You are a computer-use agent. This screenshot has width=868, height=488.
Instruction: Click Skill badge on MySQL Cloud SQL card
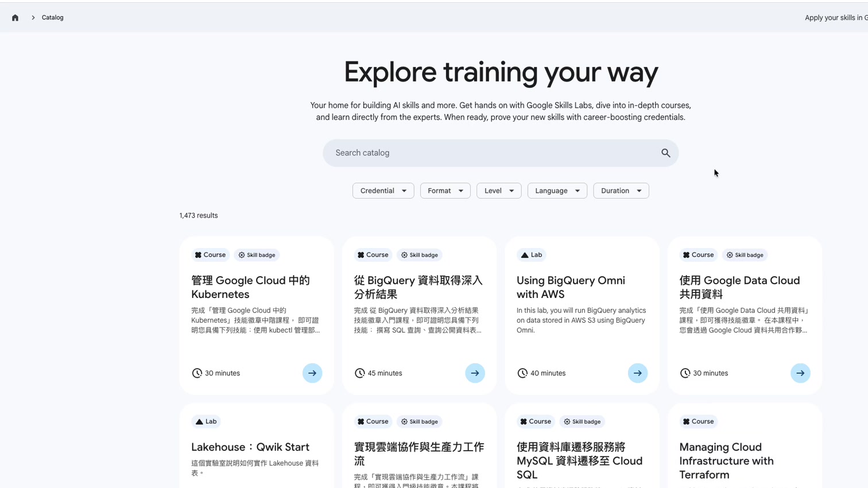click(582, 421)
